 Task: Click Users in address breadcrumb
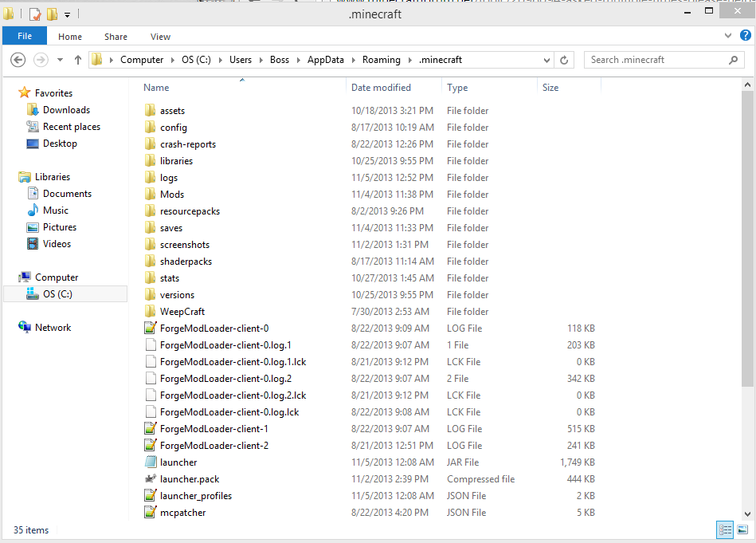point(240,60)
